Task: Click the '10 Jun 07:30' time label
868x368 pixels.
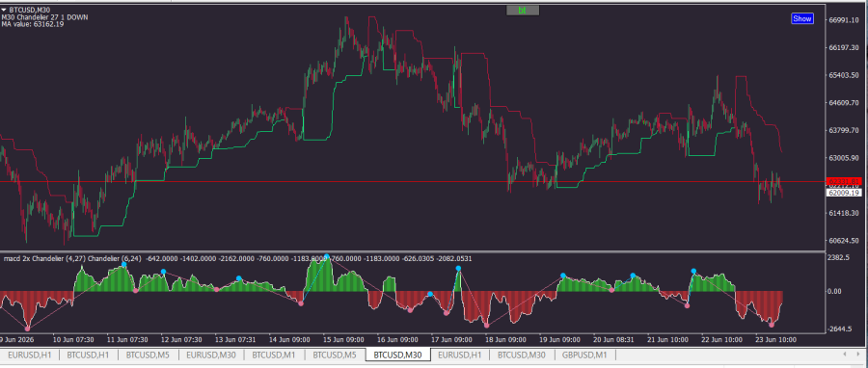Action: [73, 339]
